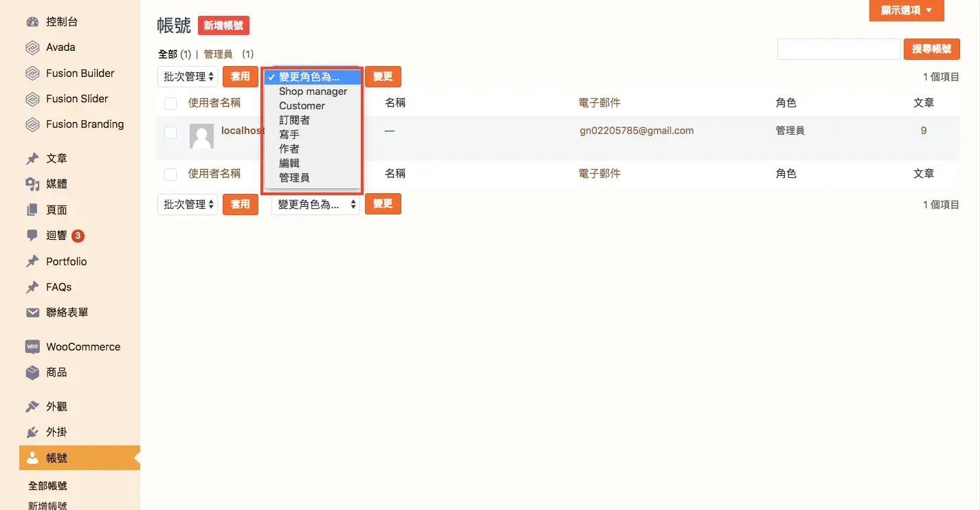Click the 商品 products box icon
The image size is (980, 510).
click(32, 373)
